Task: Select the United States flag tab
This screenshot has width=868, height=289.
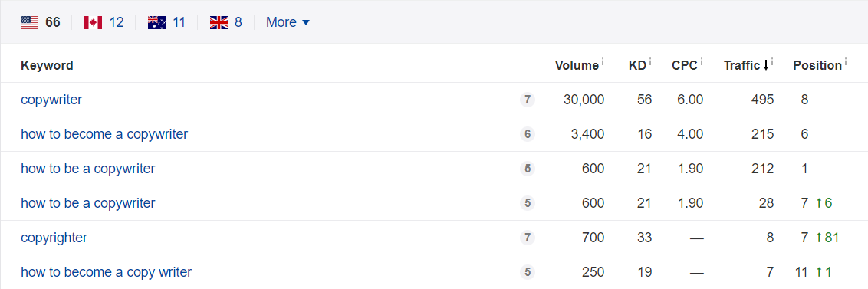Action: click(x=40, y=22)
